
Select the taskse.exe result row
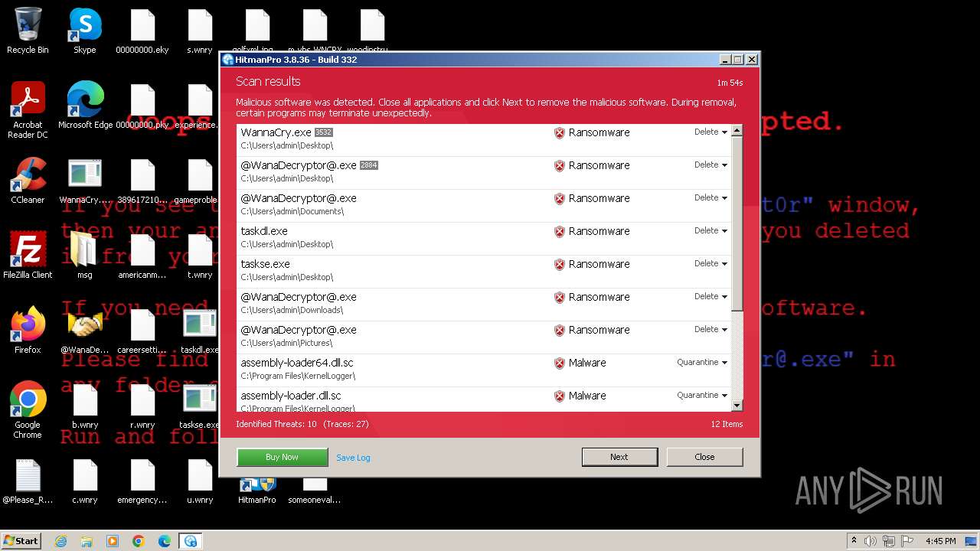(x=484, y=272)
